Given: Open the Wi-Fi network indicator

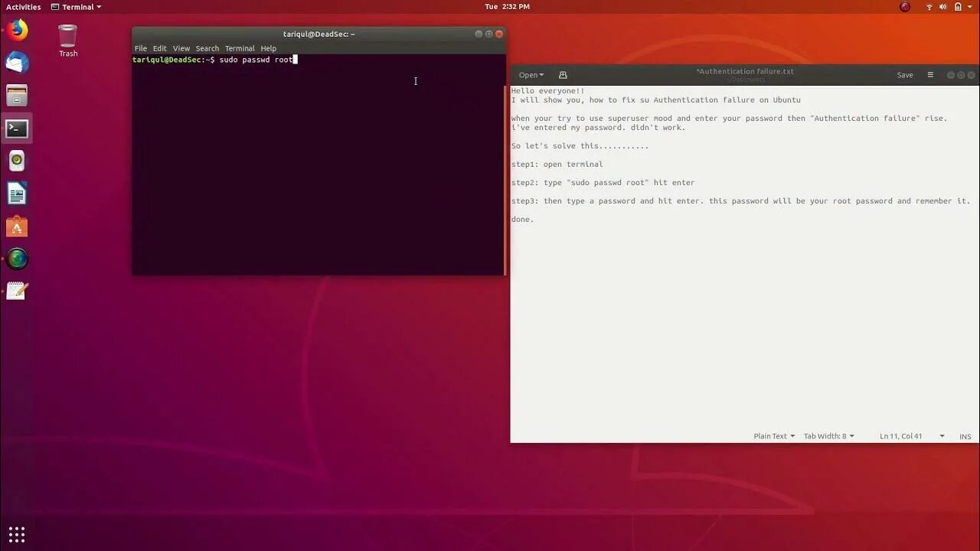Looking at the screenshot, I should pyautogui.click(x=929, y=7).
